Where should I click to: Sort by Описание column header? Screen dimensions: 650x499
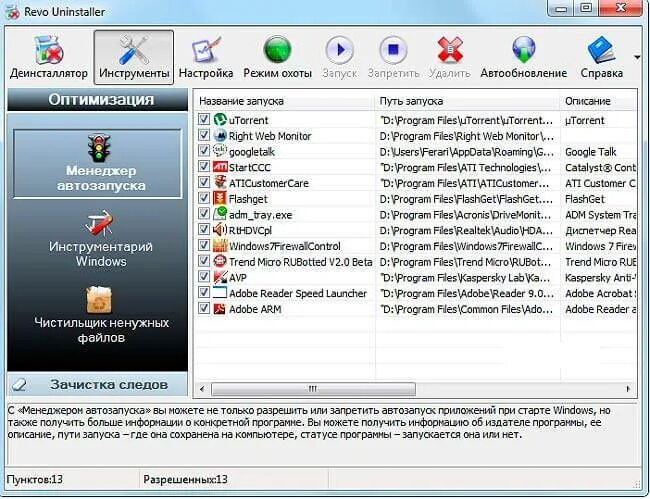599,101
